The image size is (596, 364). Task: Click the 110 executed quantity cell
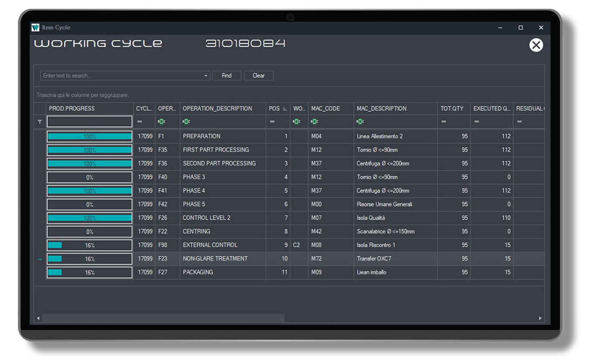tap(491, 218)
